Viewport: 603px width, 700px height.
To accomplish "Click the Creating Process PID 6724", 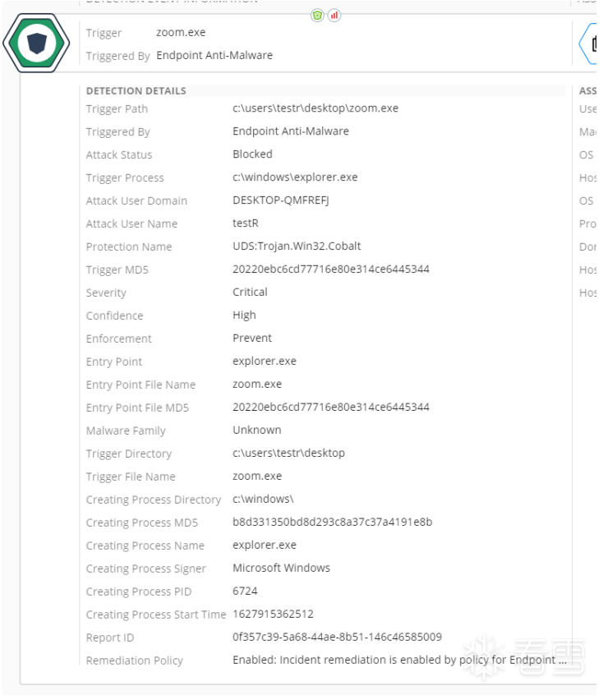I will pyautogui.click(x=245, y=591).
